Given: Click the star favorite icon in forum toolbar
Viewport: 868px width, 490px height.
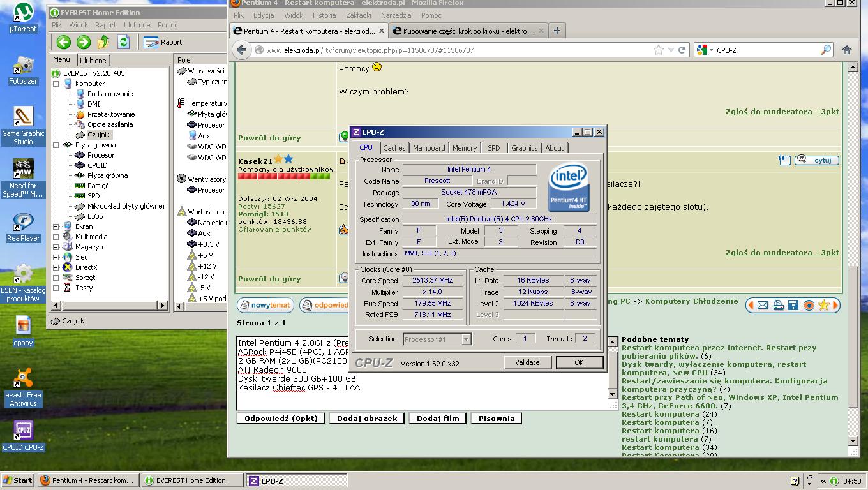Looking at the screenshot, I should (823, 306).
